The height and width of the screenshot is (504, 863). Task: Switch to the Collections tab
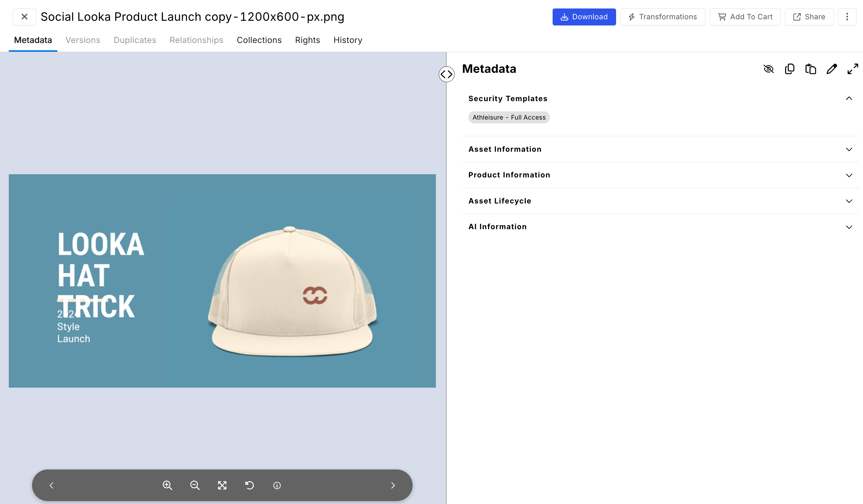coord(259,40)
